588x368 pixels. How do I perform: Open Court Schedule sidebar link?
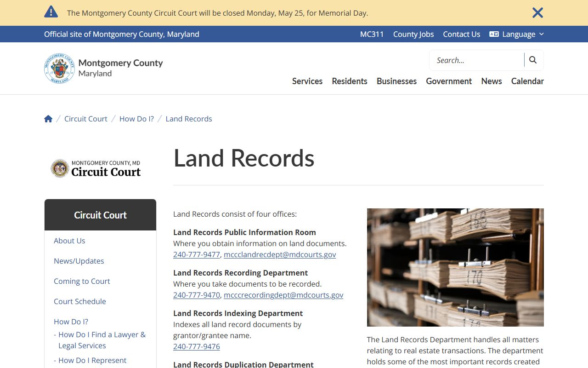(80, 301)
